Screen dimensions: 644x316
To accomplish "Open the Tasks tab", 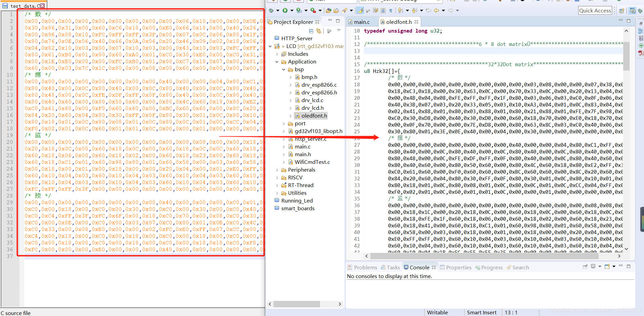I will pyautogui.click(x=390, y=267).
